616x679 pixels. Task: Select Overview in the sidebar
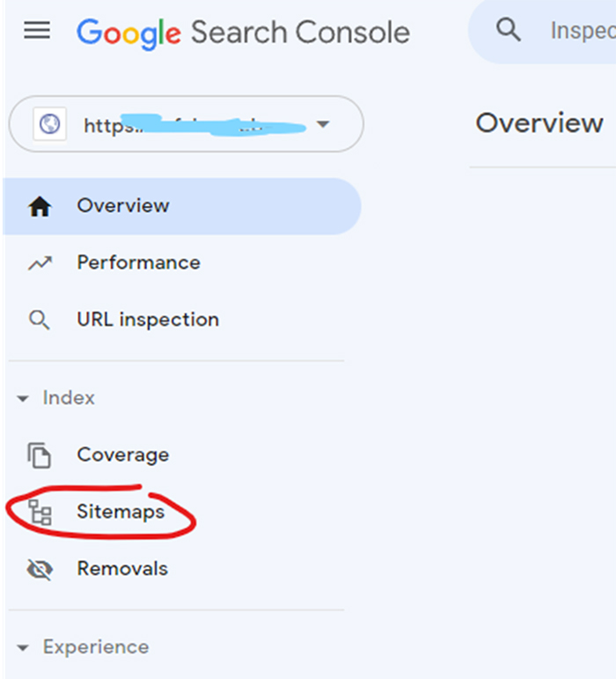click(x=123, y=206)
